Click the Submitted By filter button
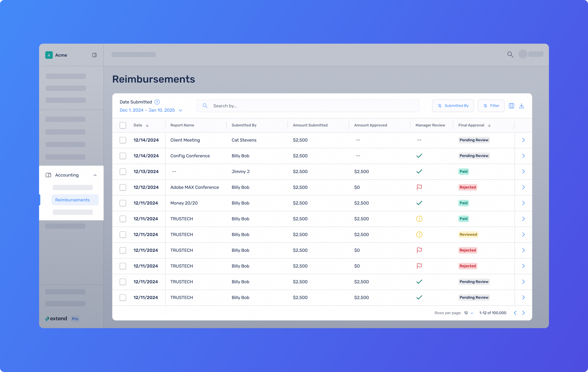588x372 pixels. click(453, 106)
